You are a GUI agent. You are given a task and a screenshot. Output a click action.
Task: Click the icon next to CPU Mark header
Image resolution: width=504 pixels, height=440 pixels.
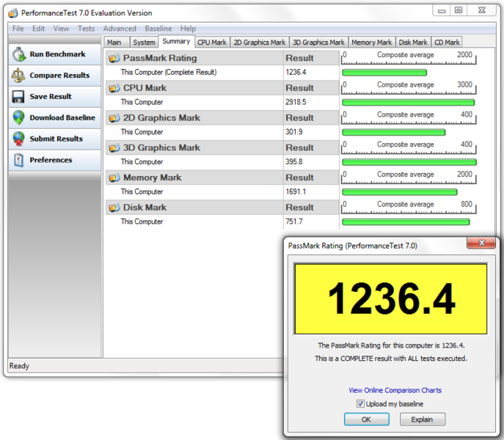pyautogui.click(x=114, y=88)
